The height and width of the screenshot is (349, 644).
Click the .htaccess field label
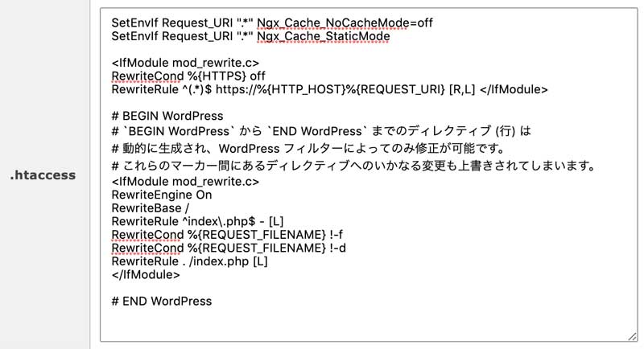pos(43,175)
